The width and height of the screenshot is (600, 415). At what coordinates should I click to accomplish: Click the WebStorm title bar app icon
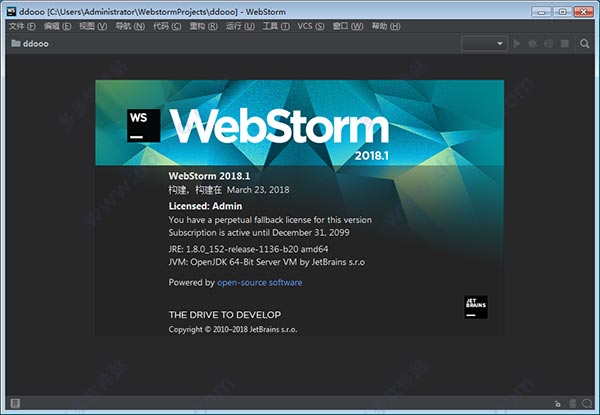[11, 11]
